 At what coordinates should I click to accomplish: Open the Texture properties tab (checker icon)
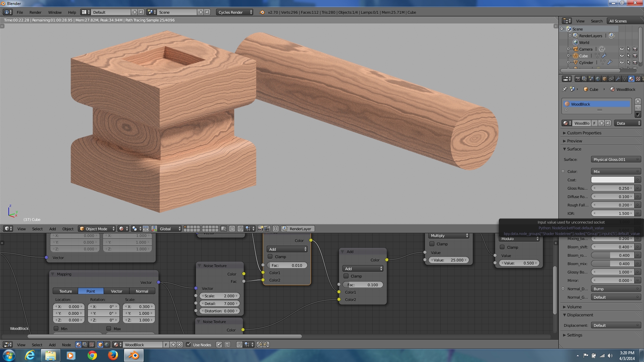[638, 79]
